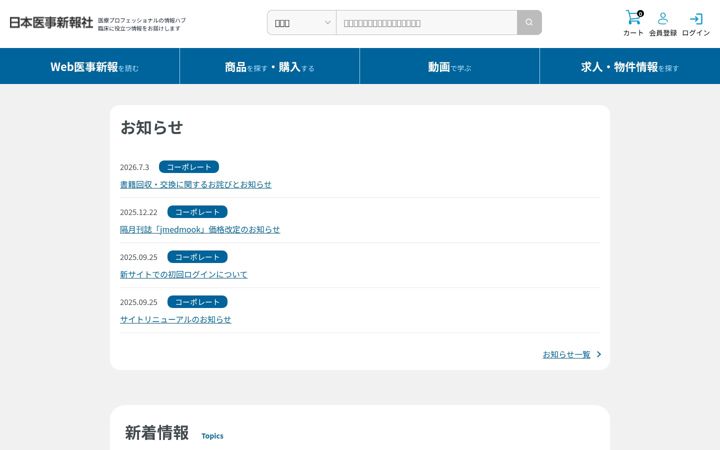Click コーポレート tag dated 2026.7.3
Viewport: 720px width, 450px height.
(189, 167)
